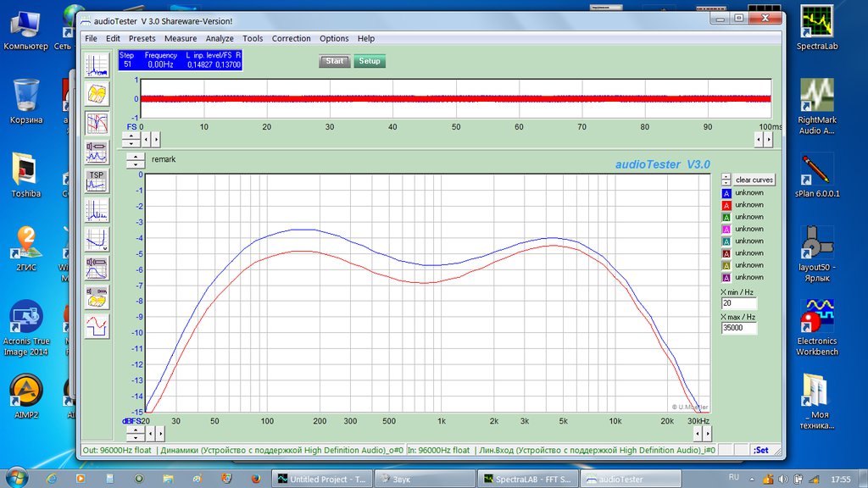The width and height of the screenshot is (868, 488).
Task: Open the Presets menu
Action: 142,38
